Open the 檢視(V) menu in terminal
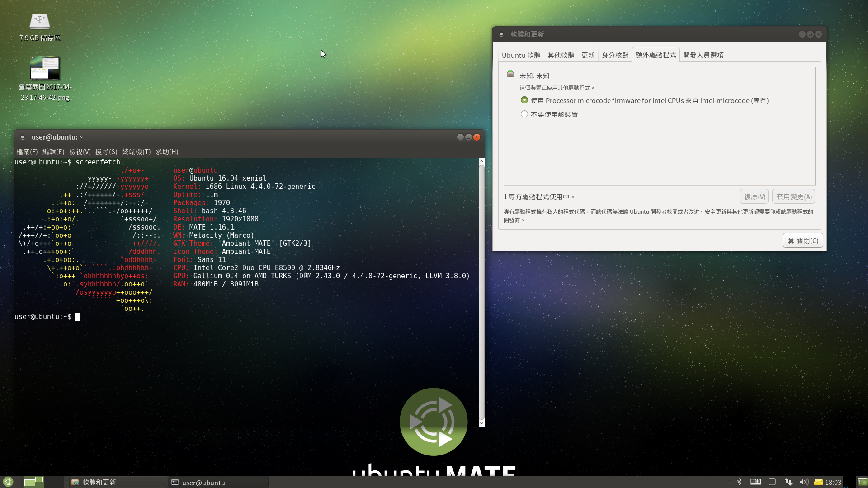The image size is (868, 488). click(x=80, y=152)
